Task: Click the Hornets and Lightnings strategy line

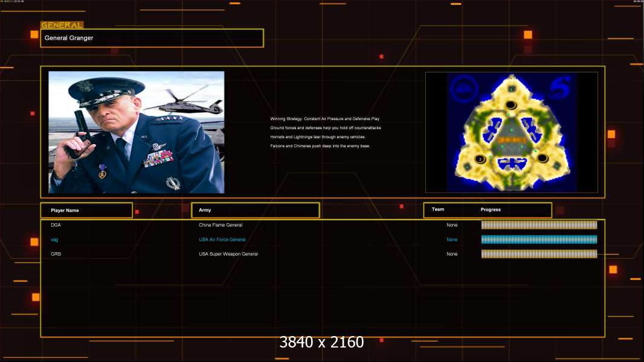Action: click(318, 137)
